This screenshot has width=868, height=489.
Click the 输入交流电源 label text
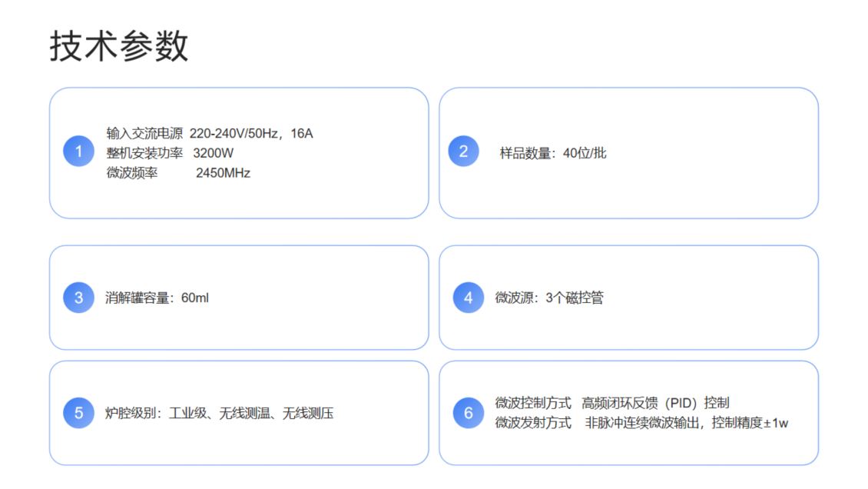[x=144, y=134]
